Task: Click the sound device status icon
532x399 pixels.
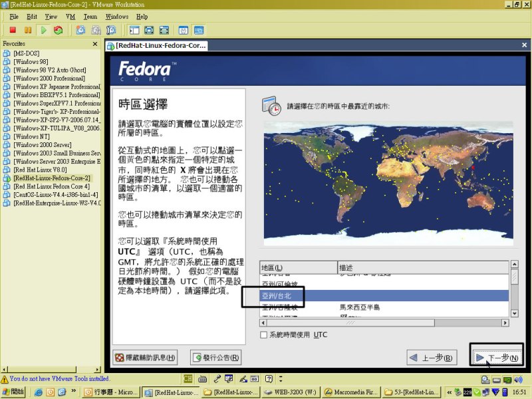Action: 519,380
